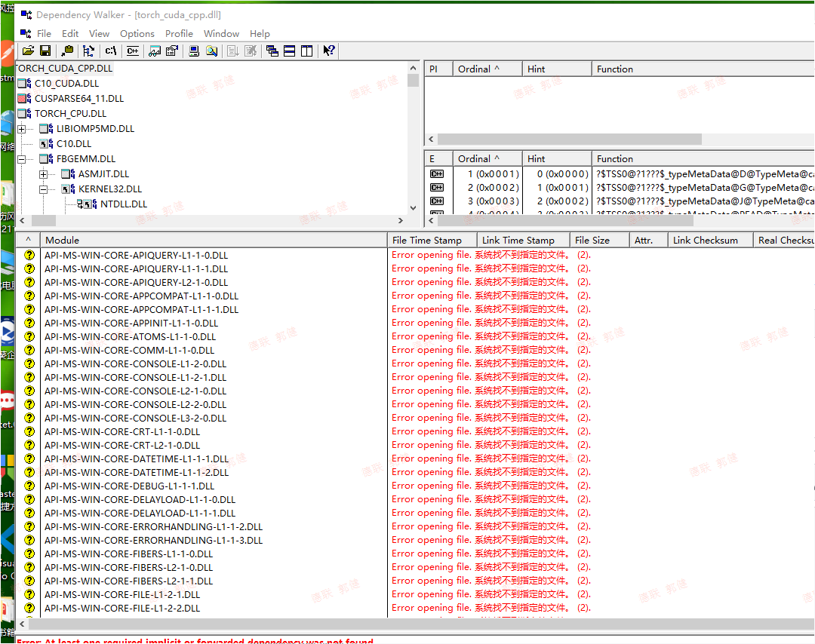
Task: Open the Options menu
Action: tap(137, 33)
